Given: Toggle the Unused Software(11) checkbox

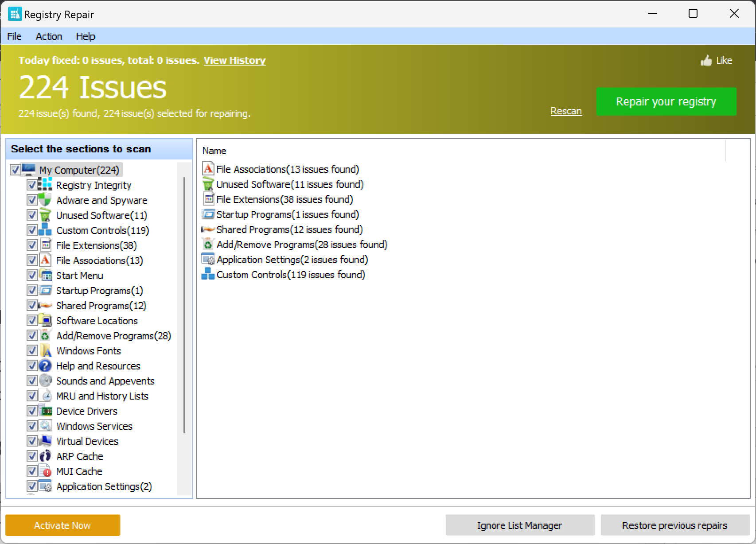Looking at the screenshot, I should coord(32,215).
